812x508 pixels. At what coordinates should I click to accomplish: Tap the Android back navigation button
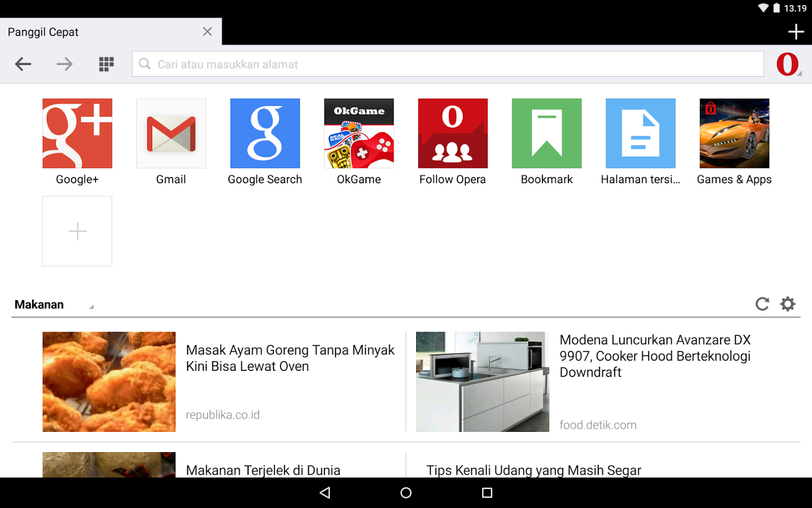(325, 493)
